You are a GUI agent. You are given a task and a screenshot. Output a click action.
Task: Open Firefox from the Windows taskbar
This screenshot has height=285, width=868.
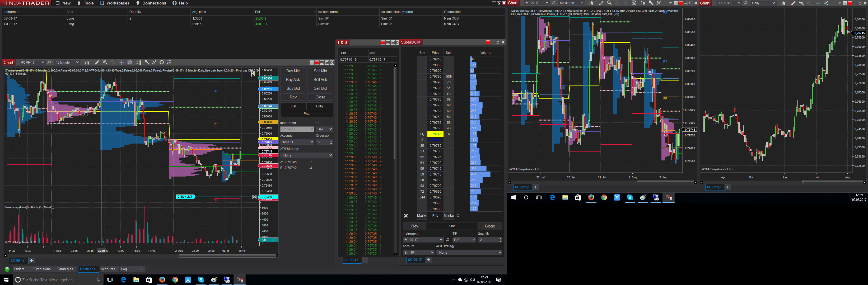click(162, 280)
